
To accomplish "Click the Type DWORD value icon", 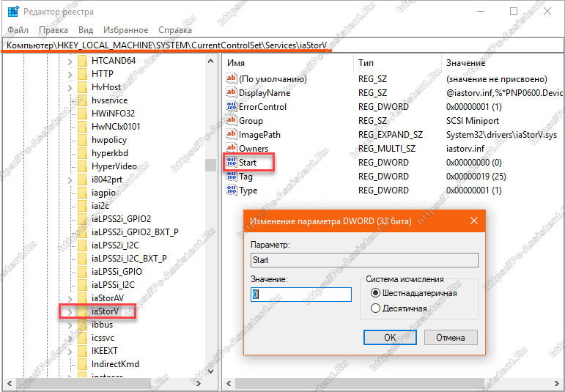I will pos(231,191).
